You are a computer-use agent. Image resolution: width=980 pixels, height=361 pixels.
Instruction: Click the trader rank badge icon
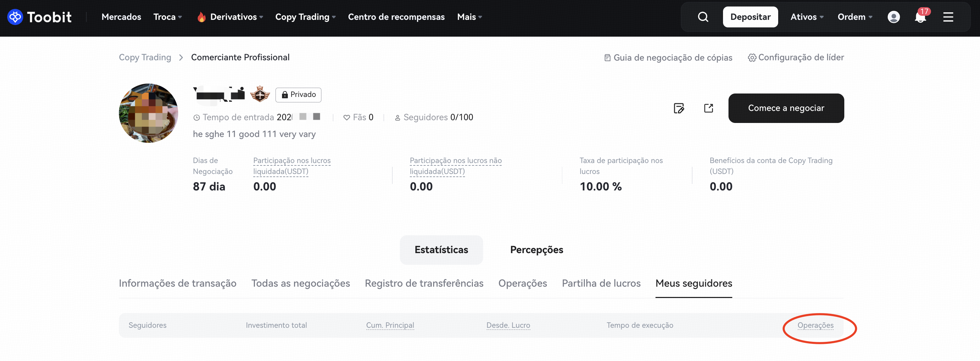(x=260, y=94)
